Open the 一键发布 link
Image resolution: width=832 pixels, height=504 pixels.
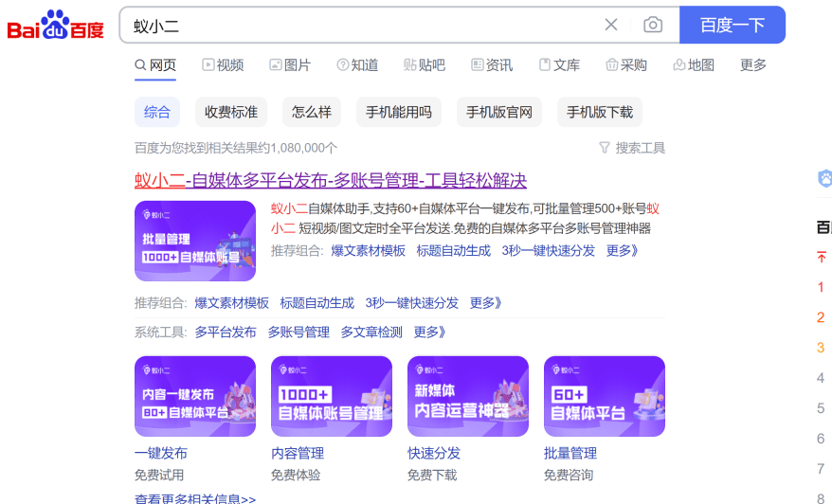[x=161, y=453]
